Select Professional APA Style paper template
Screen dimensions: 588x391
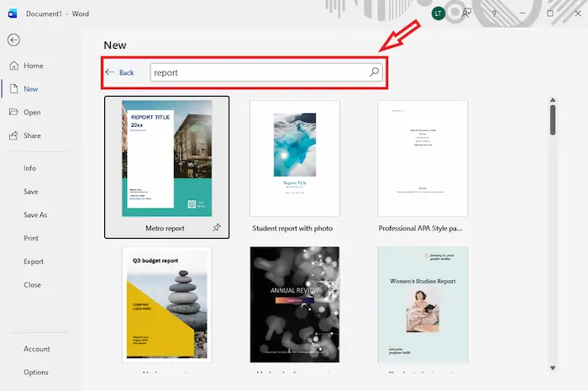423,158
